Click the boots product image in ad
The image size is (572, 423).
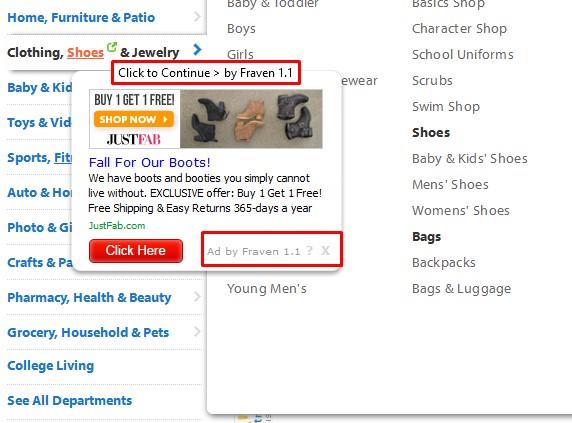251,119
